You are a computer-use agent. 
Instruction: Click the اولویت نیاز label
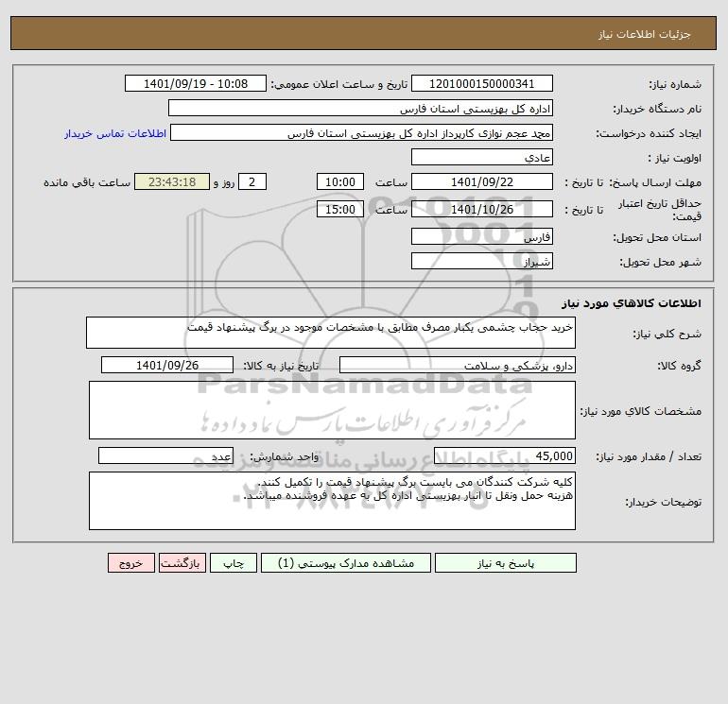[x=675, y=158]
